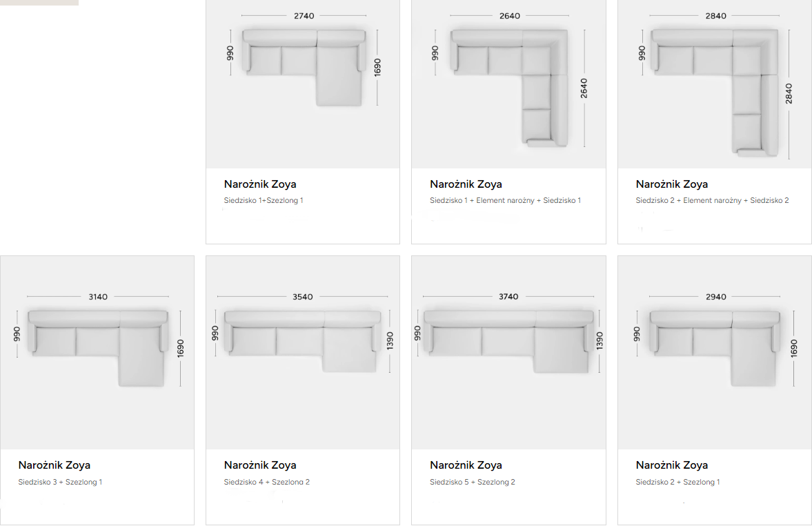The image size is (812, 526).
Task: Click 'Narożnik Zoya' title above 'Siedzisko 1+Szezlong 1'
Action: 260,184
